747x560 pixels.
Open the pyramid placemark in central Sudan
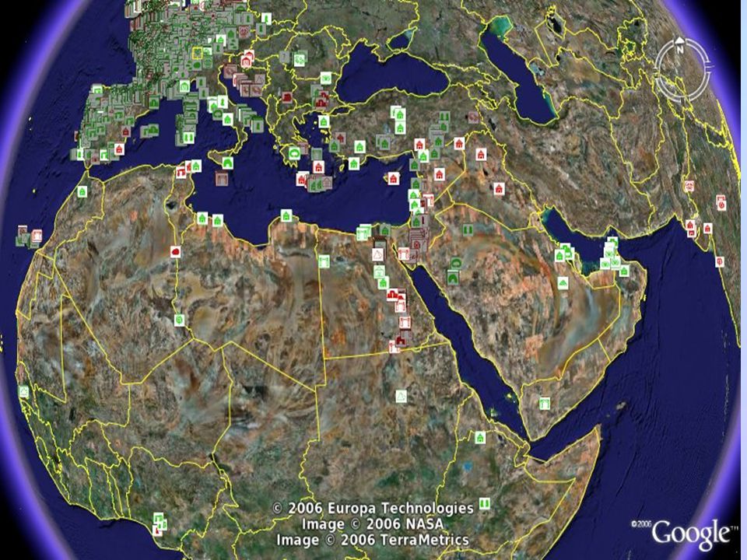pyautogui.click(x=402, y=396)
